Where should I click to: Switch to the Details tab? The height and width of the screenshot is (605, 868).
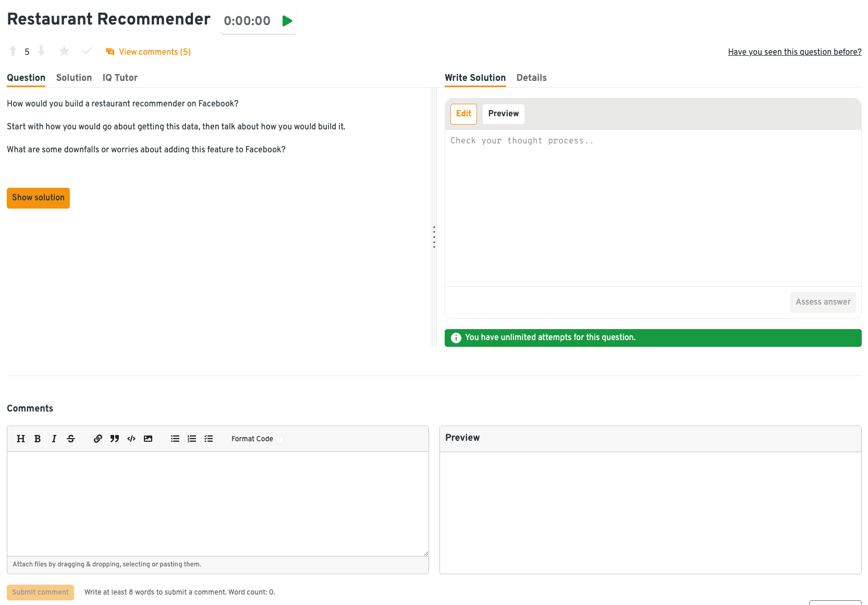(531, 78)
